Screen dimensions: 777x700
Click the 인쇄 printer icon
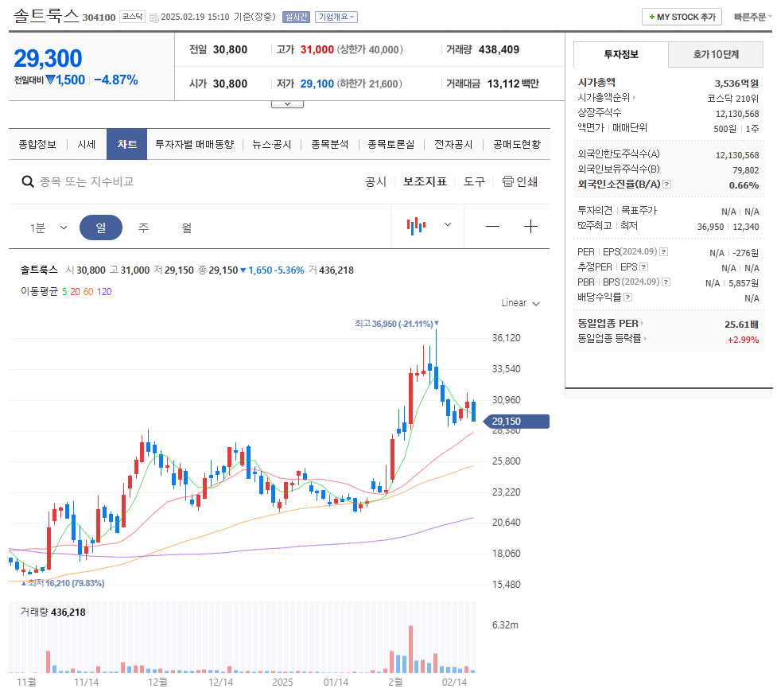[x=507, y=181]
